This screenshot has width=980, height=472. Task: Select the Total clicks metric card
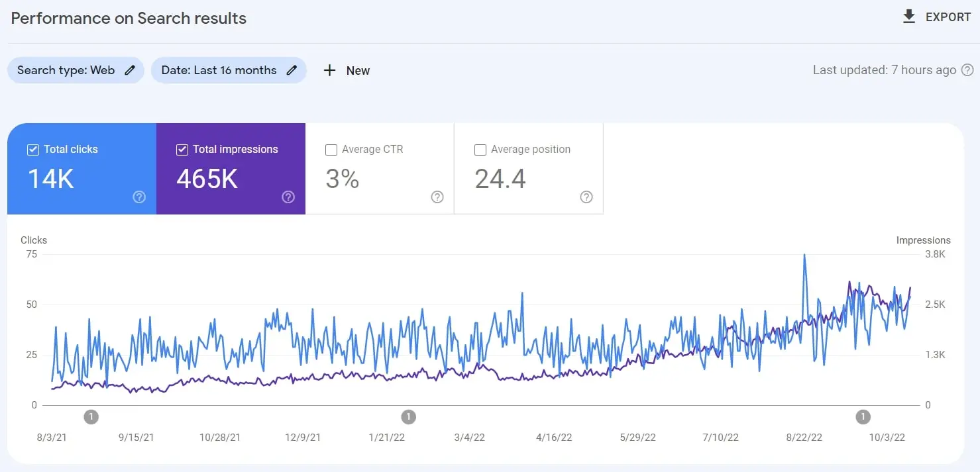[82, 172]
